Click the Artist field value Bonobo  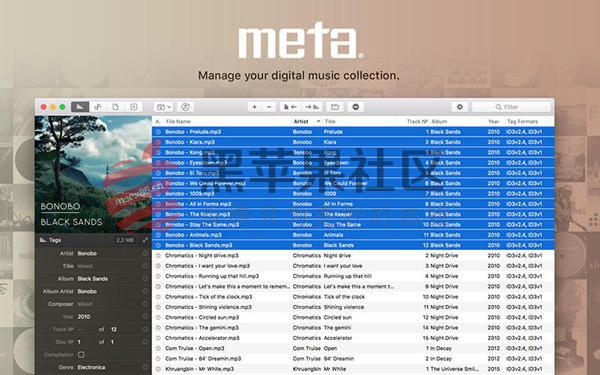coord(87,253)
